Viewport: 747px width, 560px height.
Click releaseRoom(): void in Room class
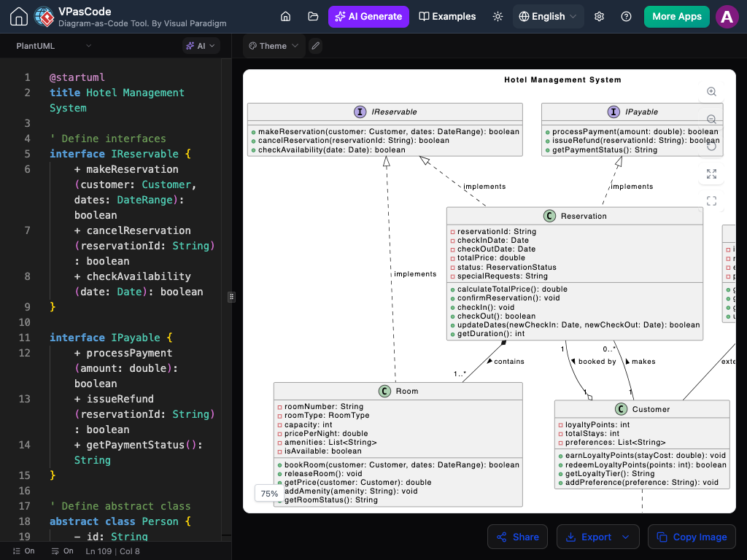coord(323,474)
